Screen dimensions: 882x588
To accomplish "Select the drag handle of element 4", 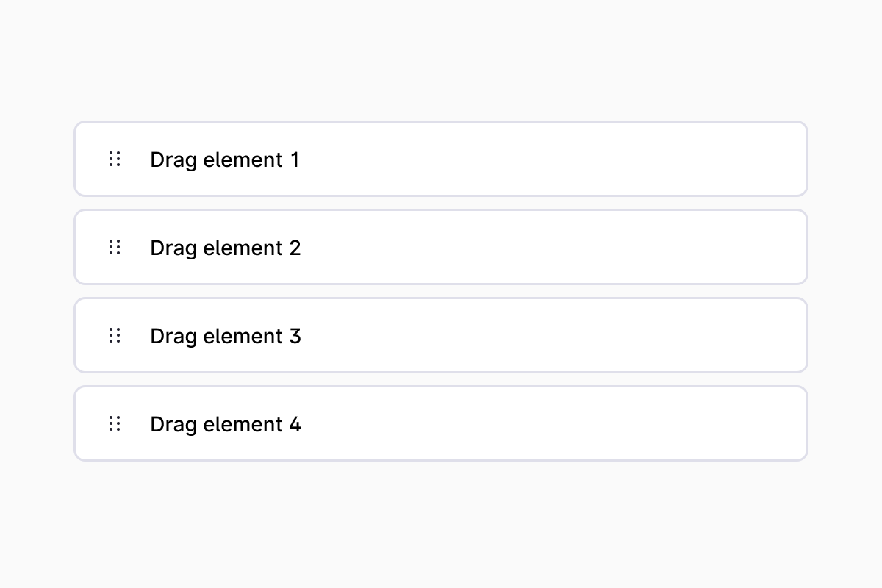I will pyautogui.click(x=115, y=423).
